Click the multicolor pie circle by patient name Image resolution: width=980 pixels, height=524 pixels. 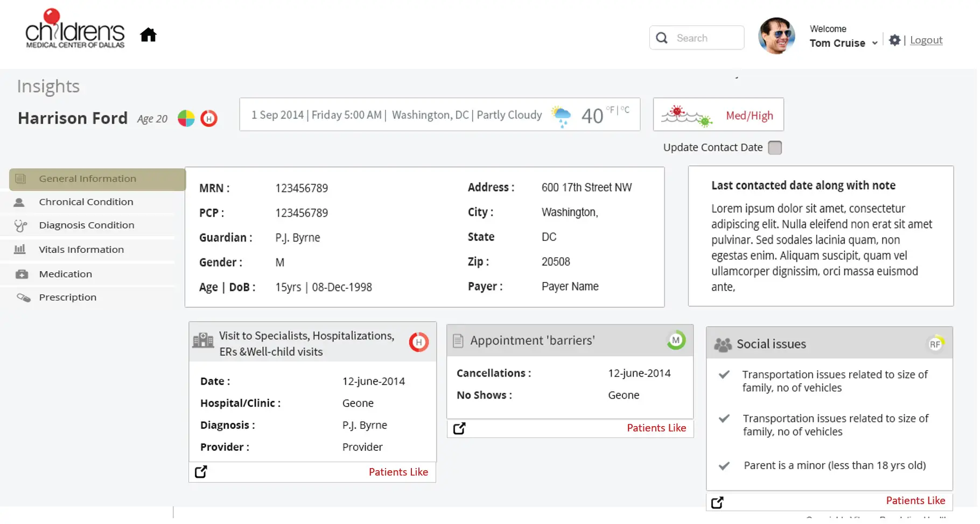pyautogui.click(x=186, y=118)
